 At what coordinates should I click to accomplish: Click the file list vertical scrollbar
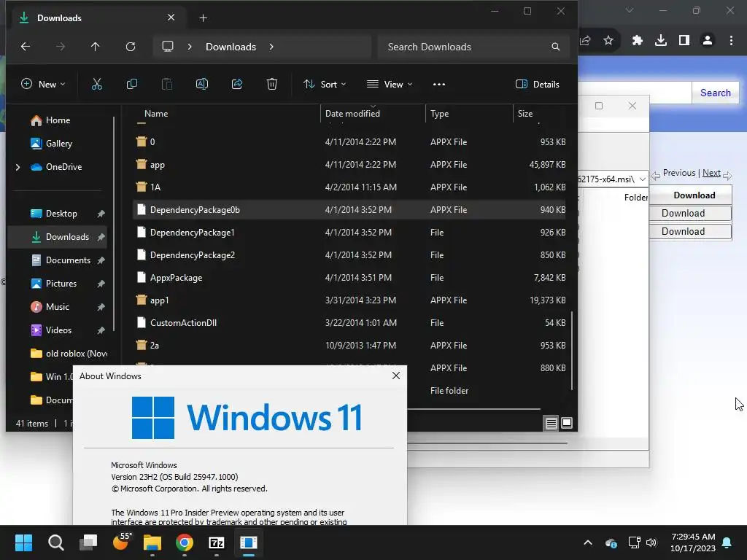point(572,351)
